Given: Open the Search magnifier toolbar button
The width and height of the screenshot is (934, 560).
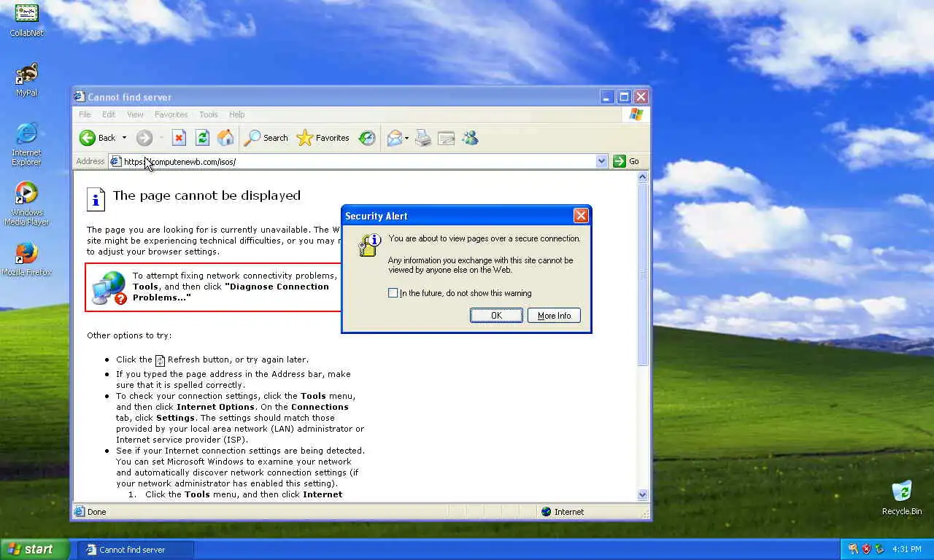Looking at the screenshot, I should click(266, 138).
